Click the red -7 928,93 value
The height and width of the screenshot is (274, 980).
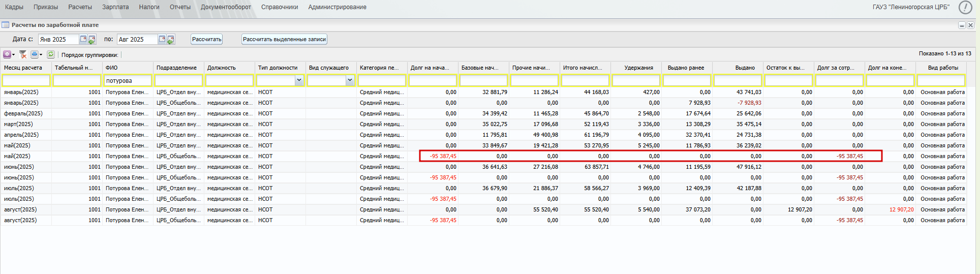point(749,103)
